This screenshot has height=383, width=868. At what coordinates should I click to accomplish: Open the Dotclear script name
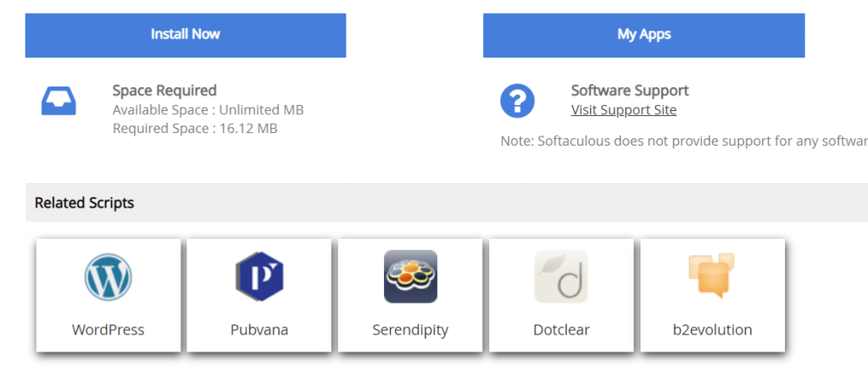561,330
